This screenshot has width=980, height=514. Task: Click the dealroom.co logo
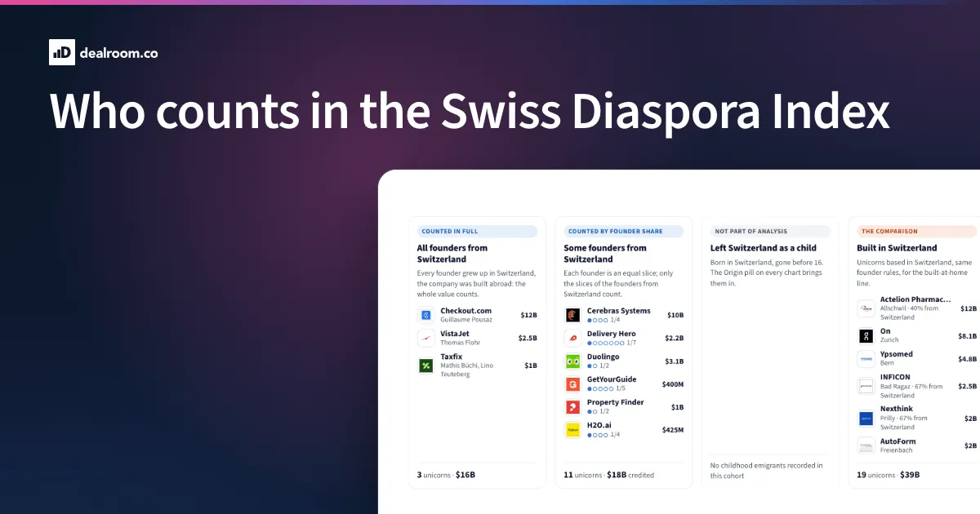click(104, 52)
